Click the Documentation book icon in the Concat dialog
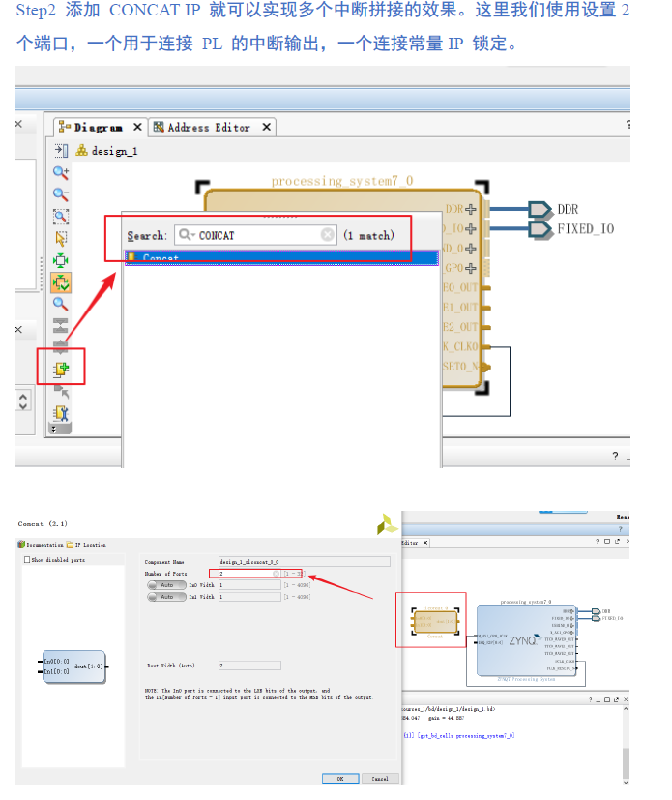The image size is (672, 800). 21,545
